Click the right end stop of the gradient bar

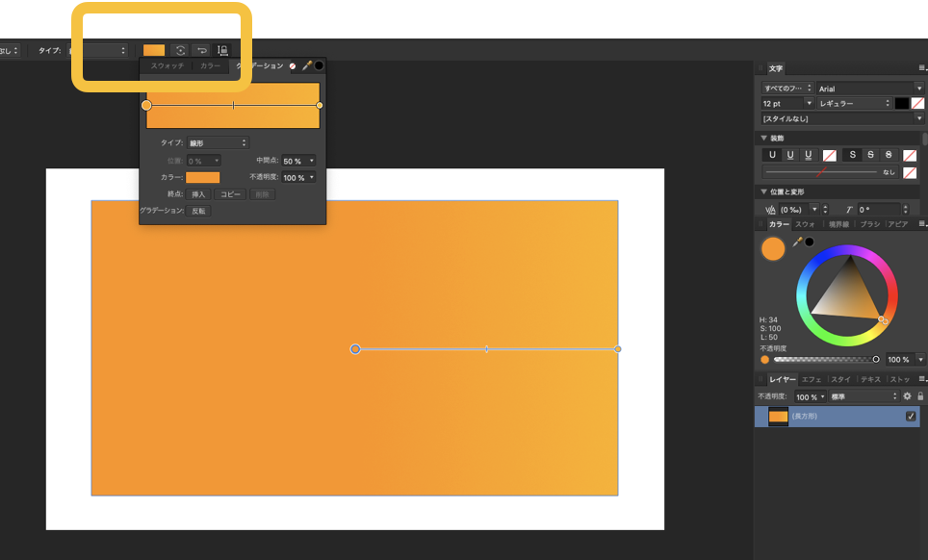pyautogui.click(x=320, y=105)
